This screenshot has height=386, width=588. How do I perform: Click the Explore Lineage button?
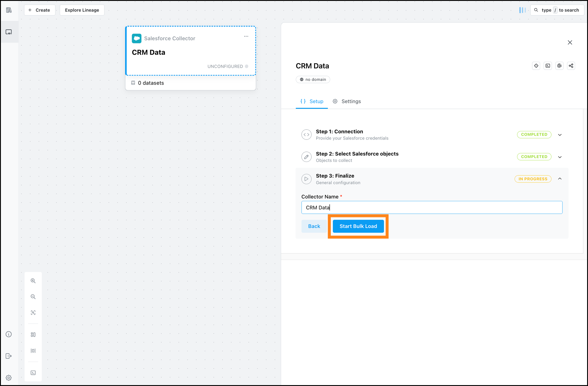pos(82,10)
